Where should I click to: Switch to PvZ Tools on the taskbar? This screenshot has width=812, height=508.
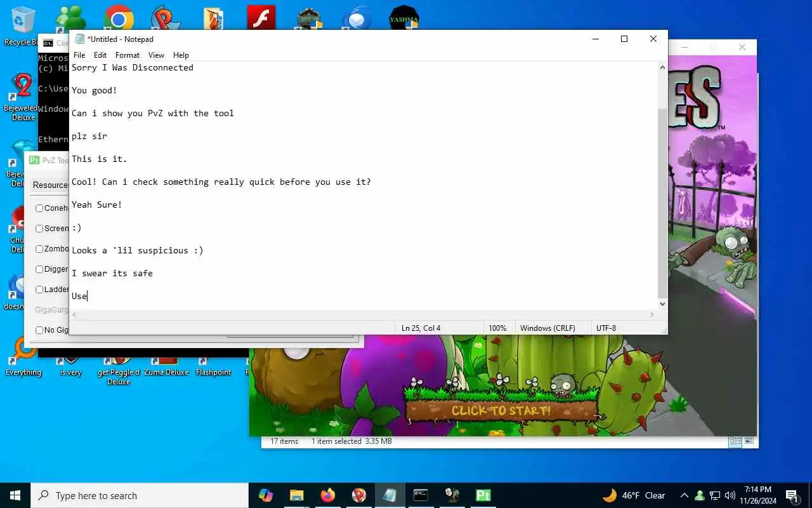coord(483,495)
